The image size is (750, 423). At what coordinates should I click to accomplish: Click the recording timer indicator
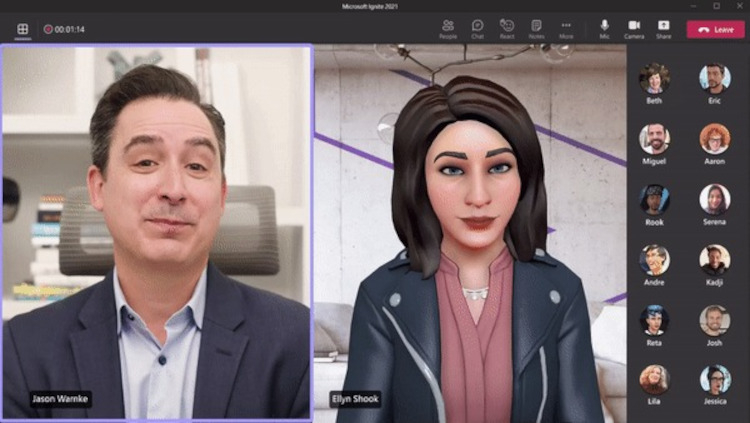(x=64, y=29)
